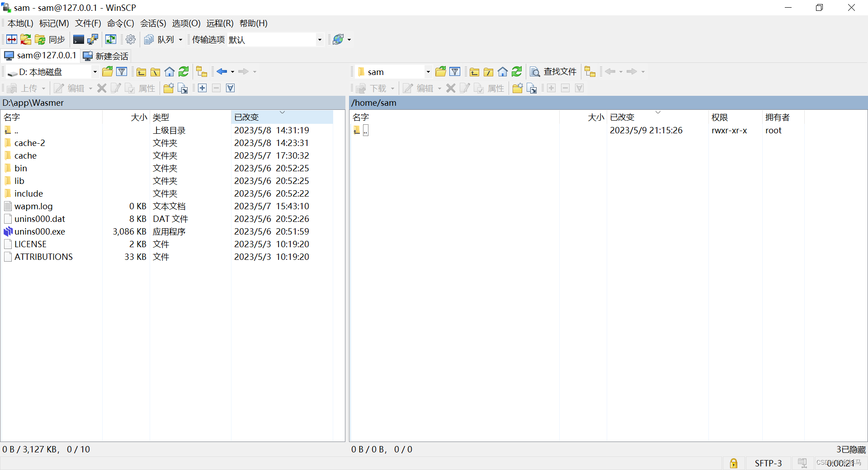
Task: Expand the D: 本地磁盘 drive dropdown
Action: click(95, 72)
